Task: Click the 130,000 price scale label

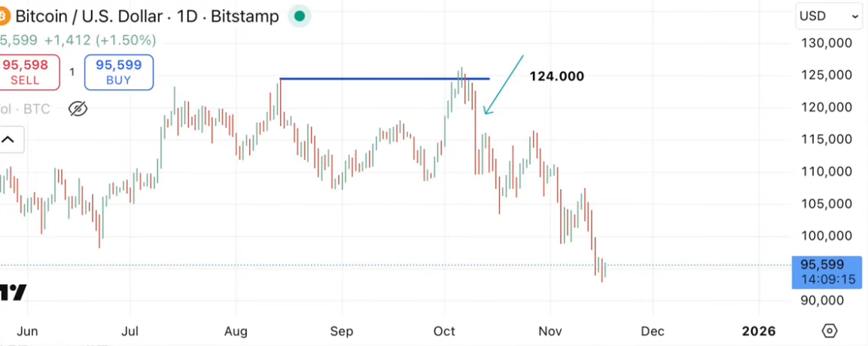Action: pyautogui.click(x=827, y=43)
